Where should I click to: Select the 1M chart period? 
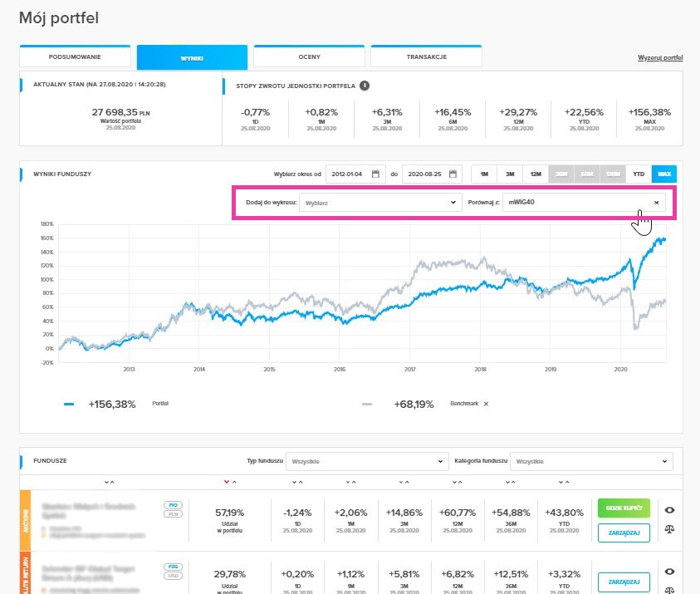click(x=484, y=174)
